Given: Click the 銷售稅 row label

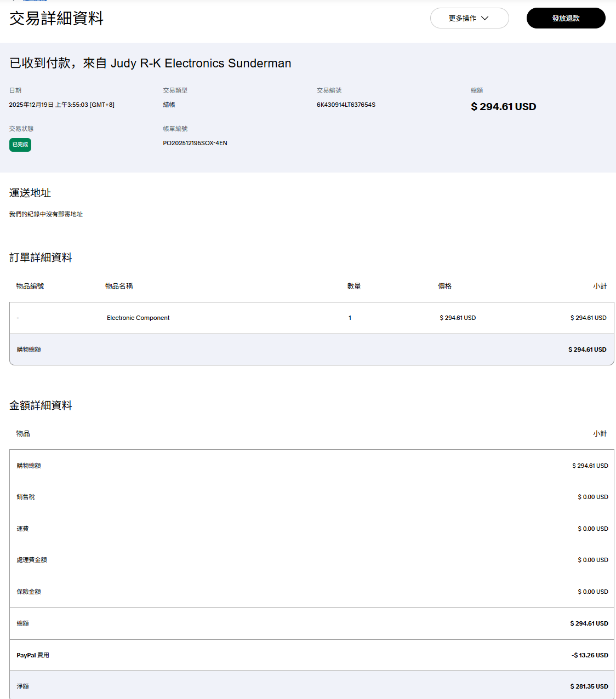Looking at the screenshot, I should pos(26,497).
